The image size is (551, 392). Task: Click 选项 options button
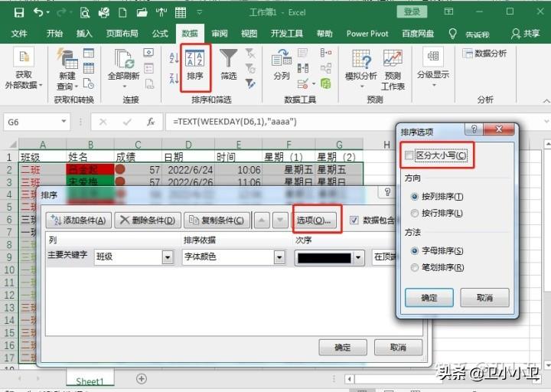coord(314,220)
